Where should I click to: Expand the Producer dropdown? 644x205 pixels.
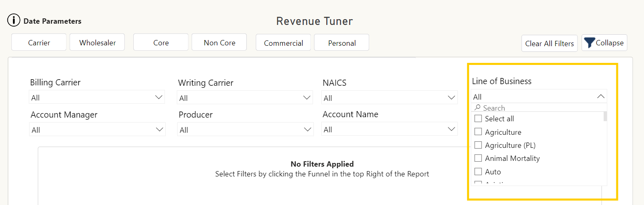pos(307,130)
